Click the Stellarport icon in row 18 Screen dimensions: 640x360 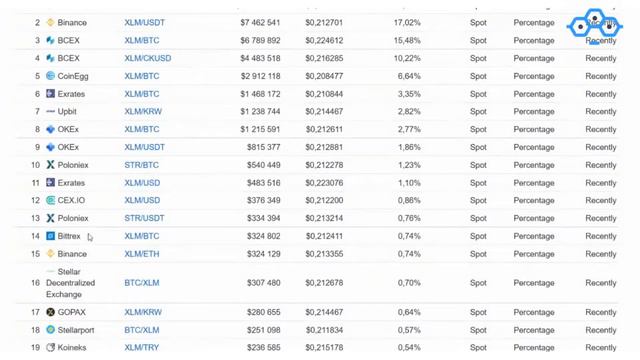(50, 330)
